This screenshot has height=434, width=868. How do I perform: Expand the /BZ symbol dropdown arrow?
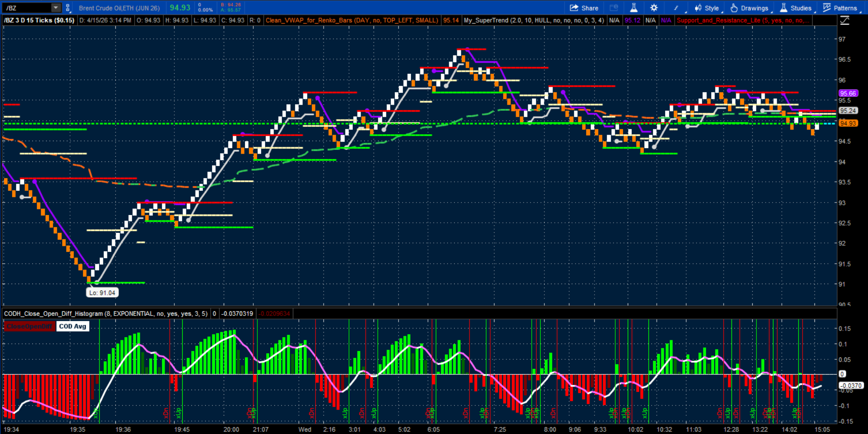click(x=55, y=8)
